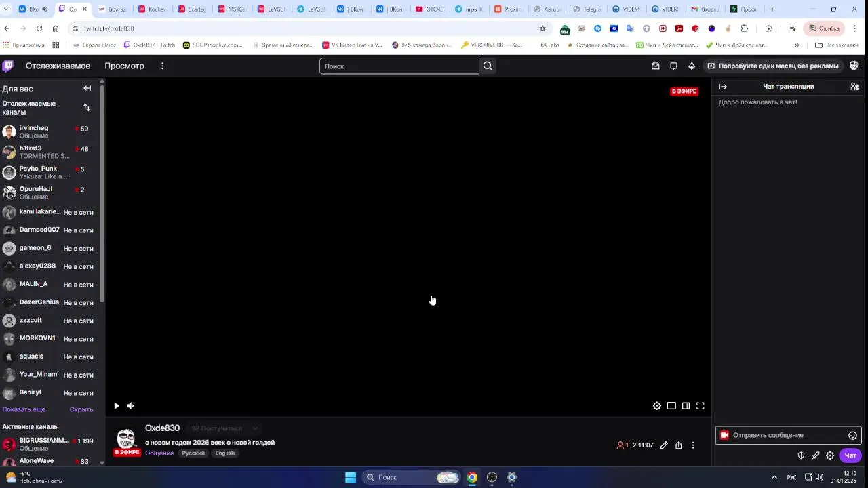
Task: Open irvincheg channel in sidebar
Action: click(51, 131)
